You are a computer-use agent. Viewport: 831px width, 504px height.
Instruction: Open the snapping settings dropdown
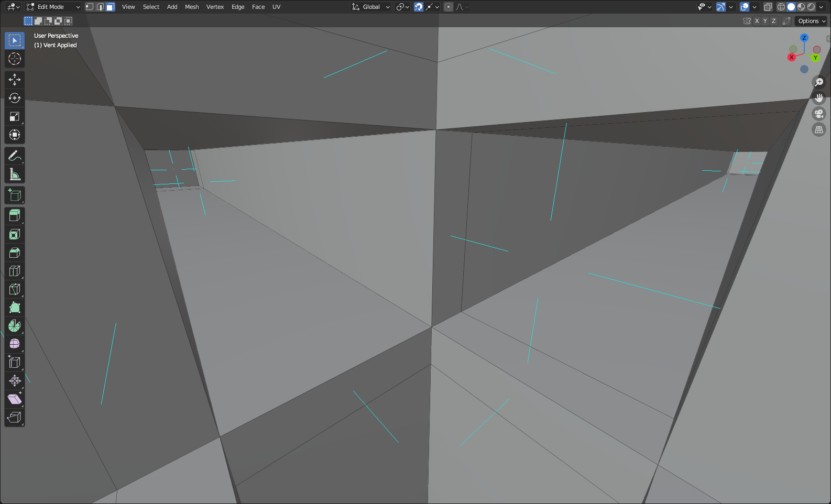click(433, 7)
